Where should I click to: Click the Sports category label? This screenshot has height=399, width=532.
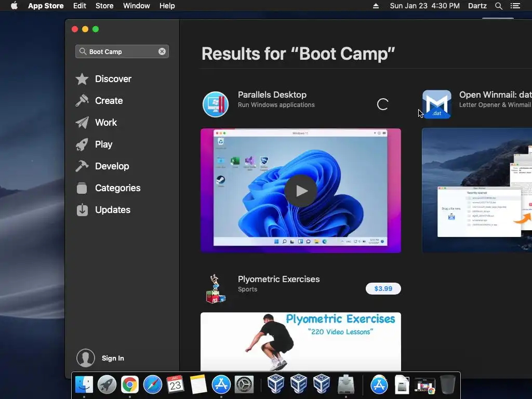[x=247, y=289]
